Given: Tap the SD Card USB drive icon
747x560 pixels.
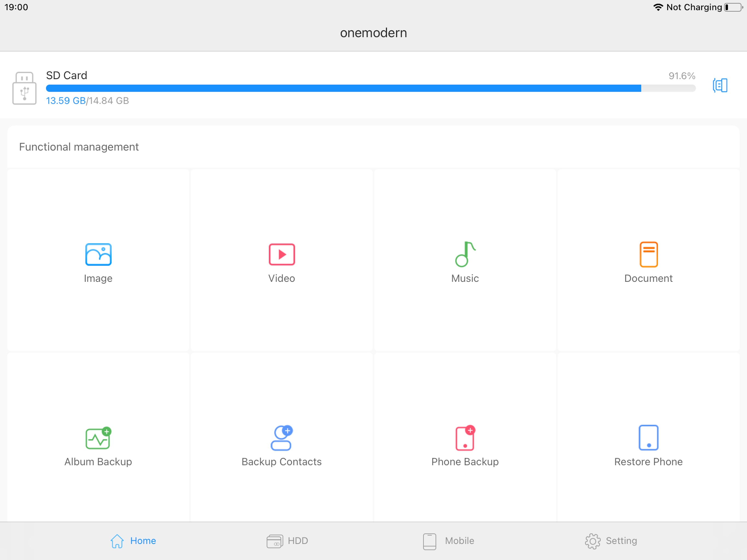Looking at the screenshot, I should pyautogui.click(x=24, y=88).
